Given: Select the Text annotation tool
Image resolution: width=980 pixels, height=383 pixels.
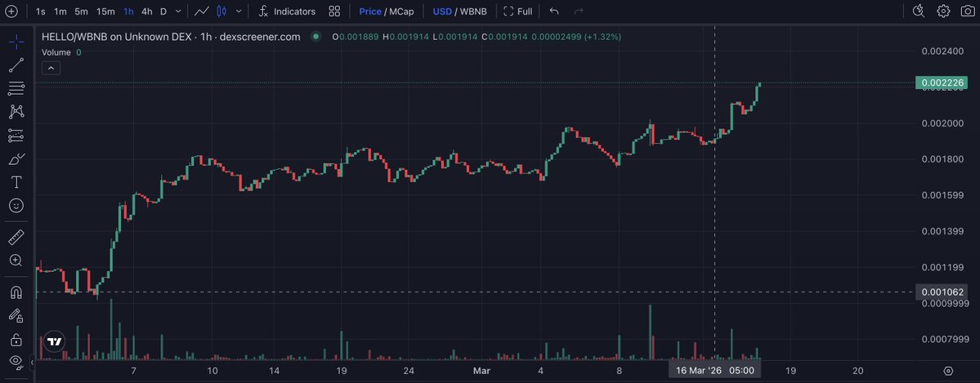Looking at the screenshot, I should pyautogui.click(x=16, y=182).
